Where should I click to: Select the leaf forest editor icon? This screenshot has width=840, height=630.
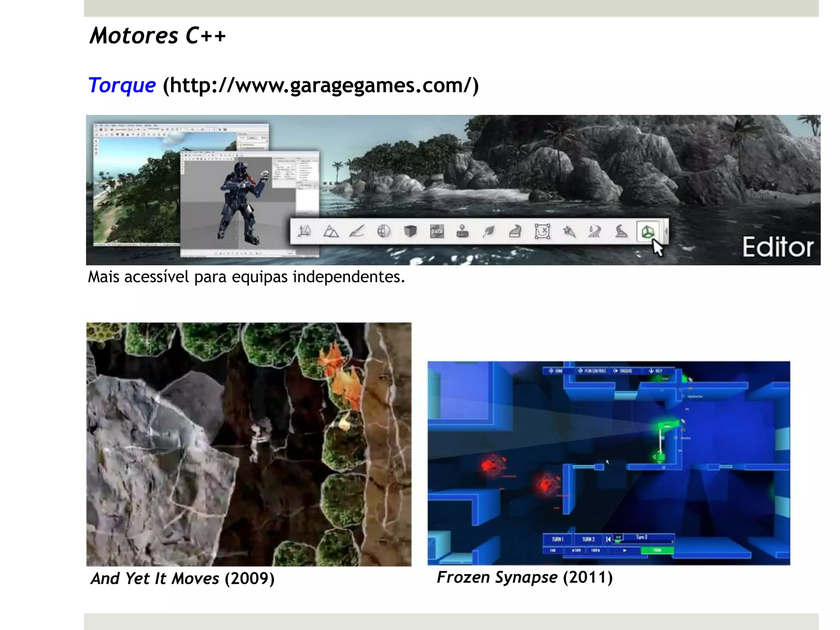pyautogui.click(x=489, y=232)
